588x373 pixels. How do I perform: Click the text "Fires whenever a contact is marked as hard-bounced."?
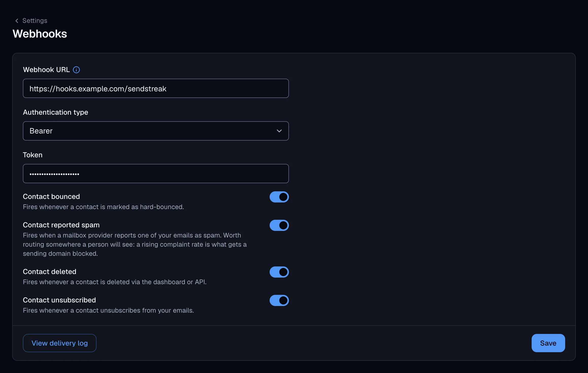pyautogui.click(x=103, y=207)
